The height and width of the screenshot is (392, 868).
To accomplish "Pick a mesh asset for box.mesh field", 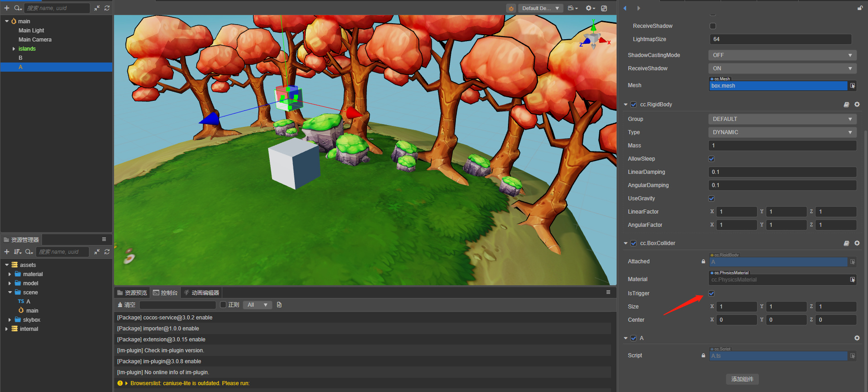I will [x=852, y=86].
